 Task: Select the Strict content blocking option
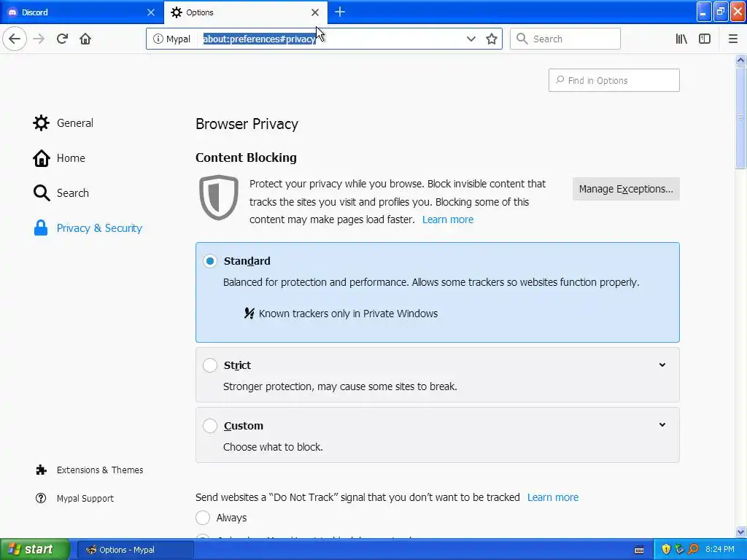pos(210,365)
